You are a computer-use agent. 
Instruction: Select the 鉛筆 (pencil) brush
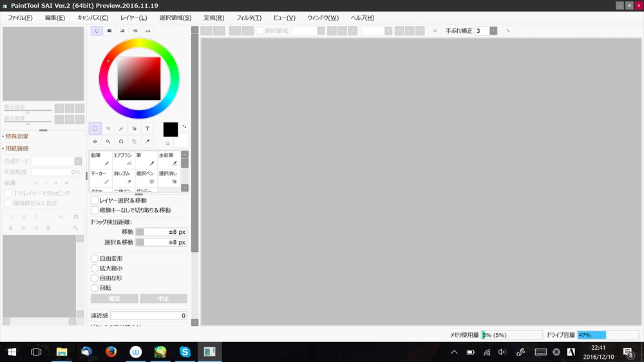click(100, 160)
